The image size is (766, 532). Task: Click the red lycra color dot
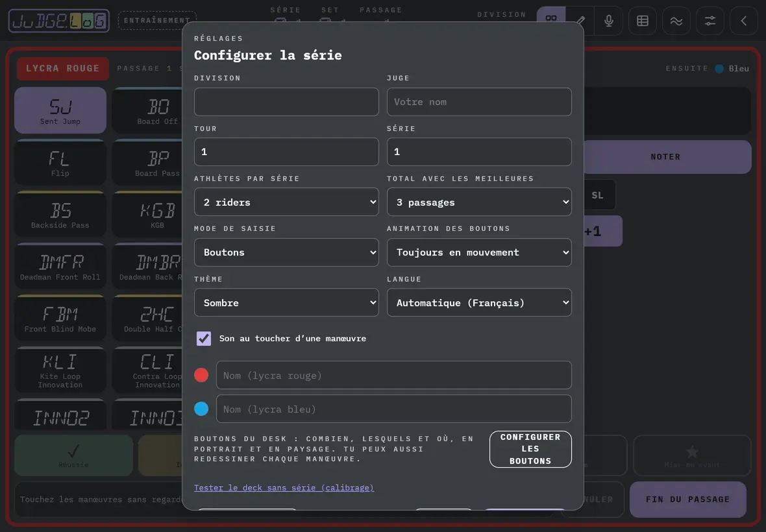click(x=201, y=375)
